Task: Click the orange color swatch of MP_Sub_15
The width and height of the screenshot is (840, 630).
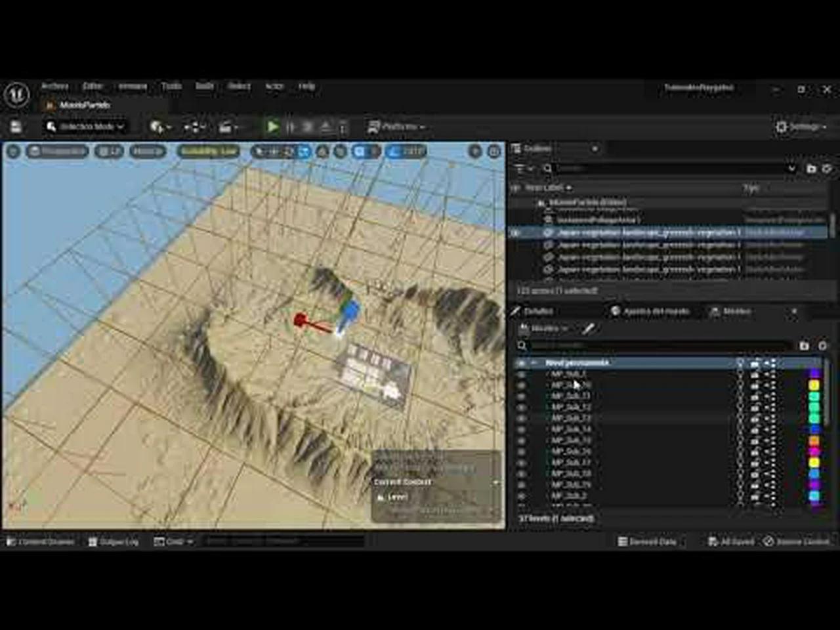Action: pyautogui.click(x=814, y=440)
